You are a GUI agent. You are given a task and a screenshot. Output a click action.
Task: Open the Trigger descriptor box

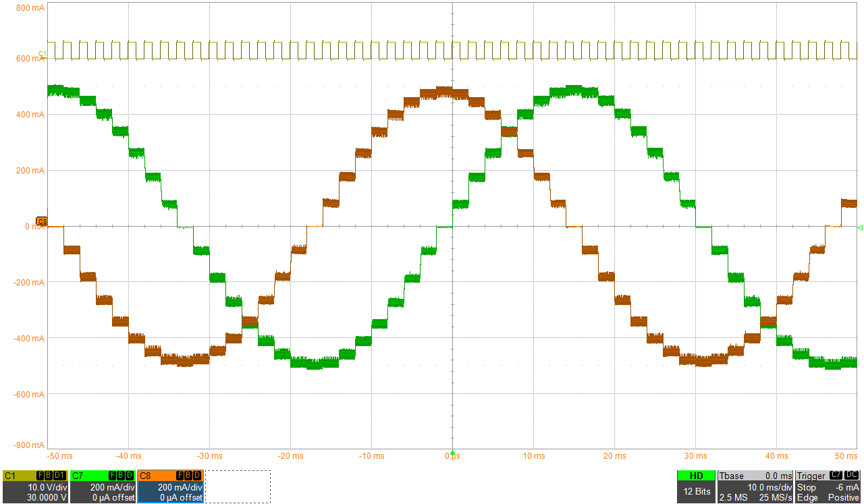click(828, 486)
